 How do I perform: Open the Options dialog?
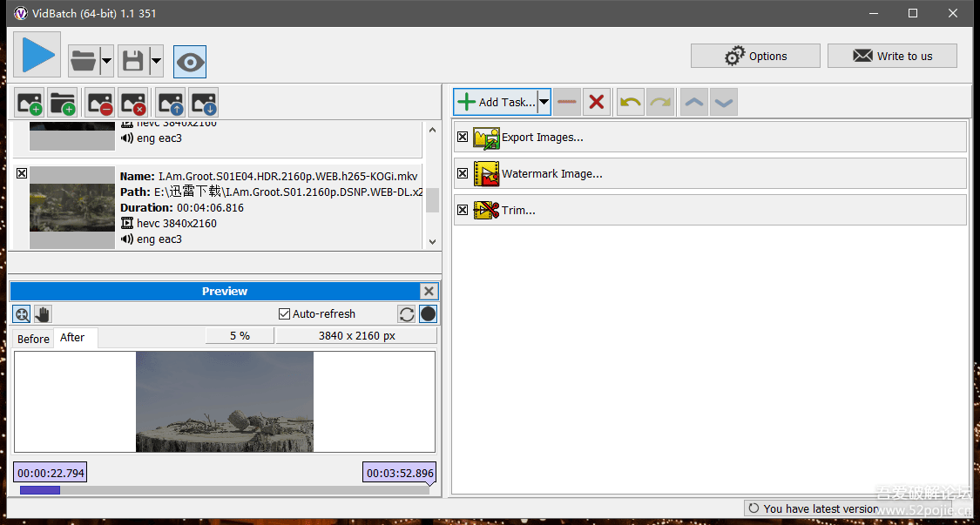coord(755,56)
